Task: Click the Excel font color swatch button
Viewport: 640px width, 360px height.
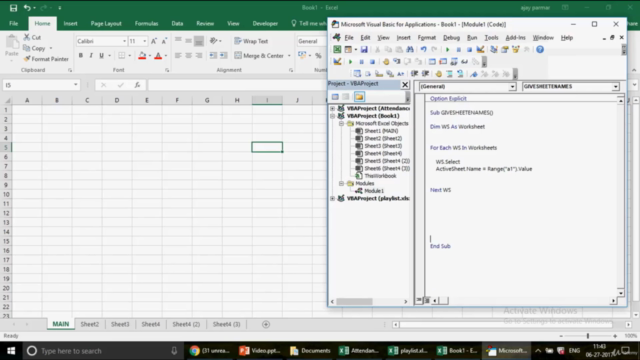Action: (158, 56)
